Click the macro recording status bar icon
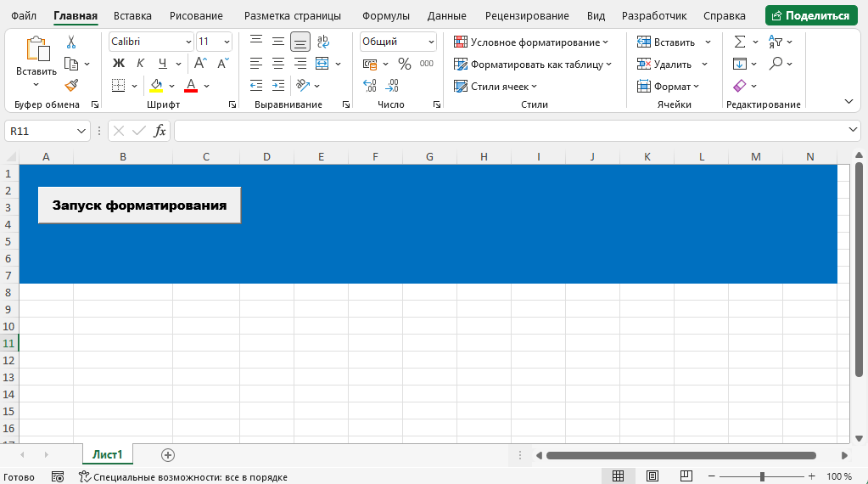This screenshot has width=868, height=484. (x=58, y=477)
